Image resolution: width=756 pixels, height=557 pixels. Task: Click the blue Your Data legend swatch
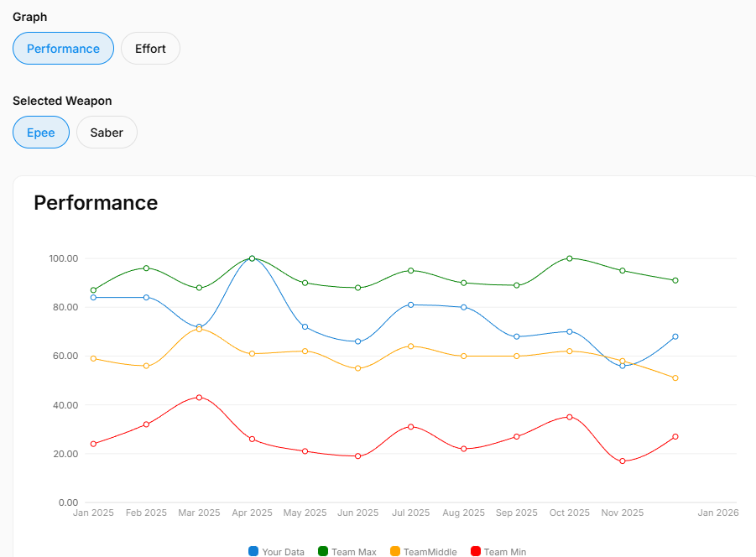point(253,551)
